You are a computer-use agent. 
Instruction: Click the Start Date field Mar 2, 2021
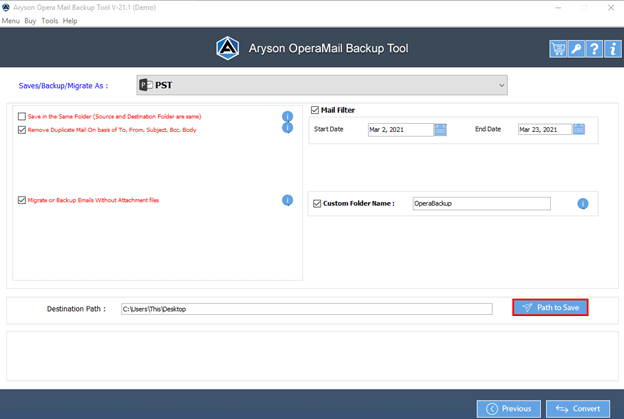coord(400,130)
